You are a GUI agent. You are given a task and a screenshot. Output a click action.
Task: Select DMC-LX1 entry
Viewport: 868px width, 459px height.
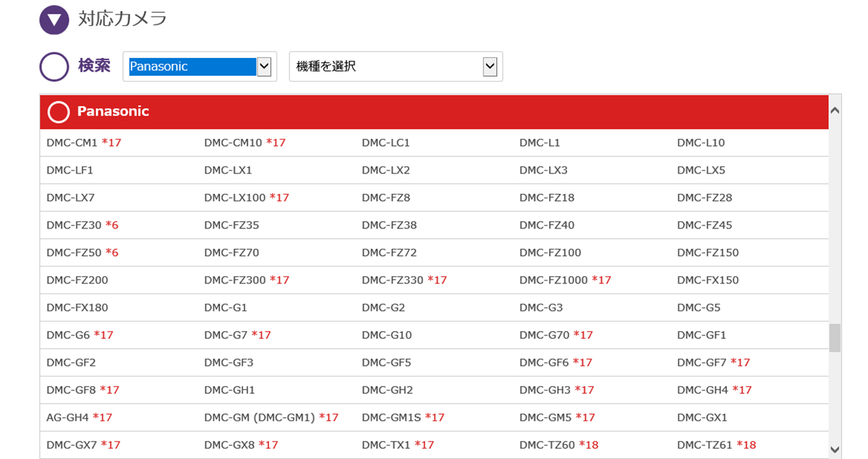[x=228, y=171]
